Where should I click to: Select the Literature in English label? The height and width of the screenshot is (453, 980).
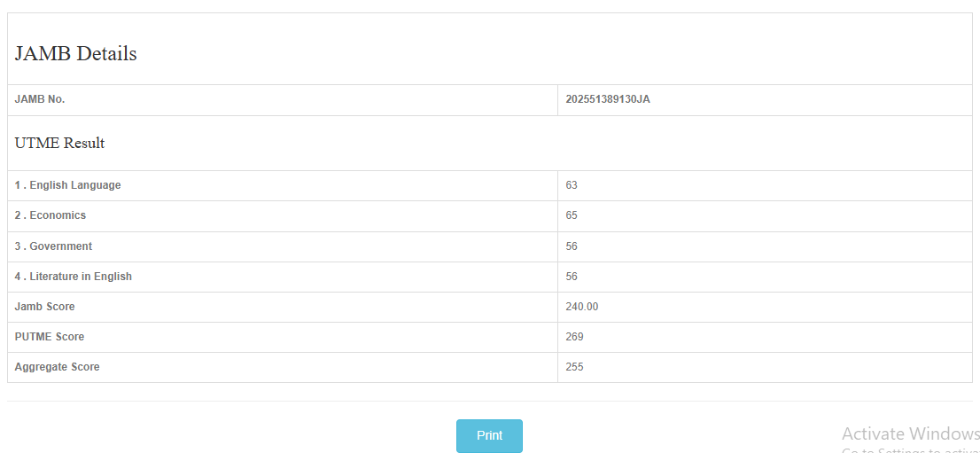click(x=74, y=277)
